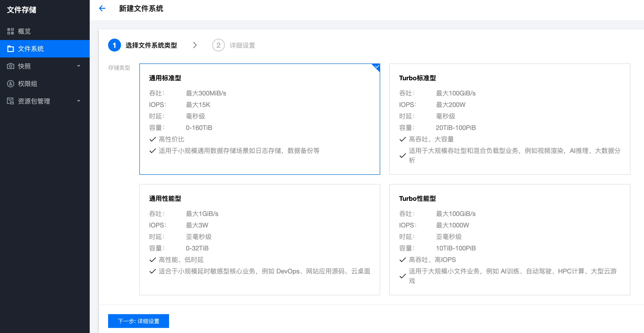Click the 高性价比 feature line

[172, 139]
